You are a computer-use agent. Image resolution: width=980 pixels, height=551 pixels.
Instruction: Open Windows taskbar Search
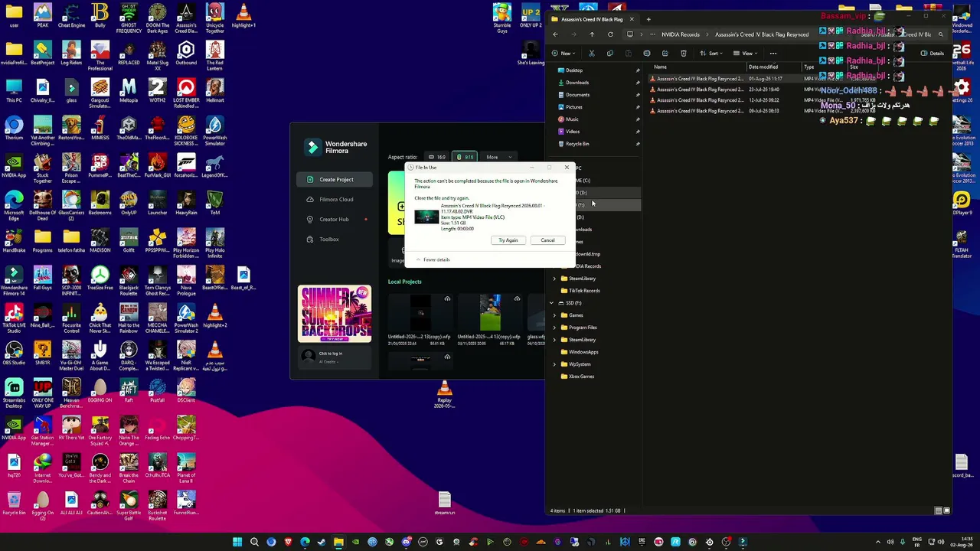pos(254,543)
